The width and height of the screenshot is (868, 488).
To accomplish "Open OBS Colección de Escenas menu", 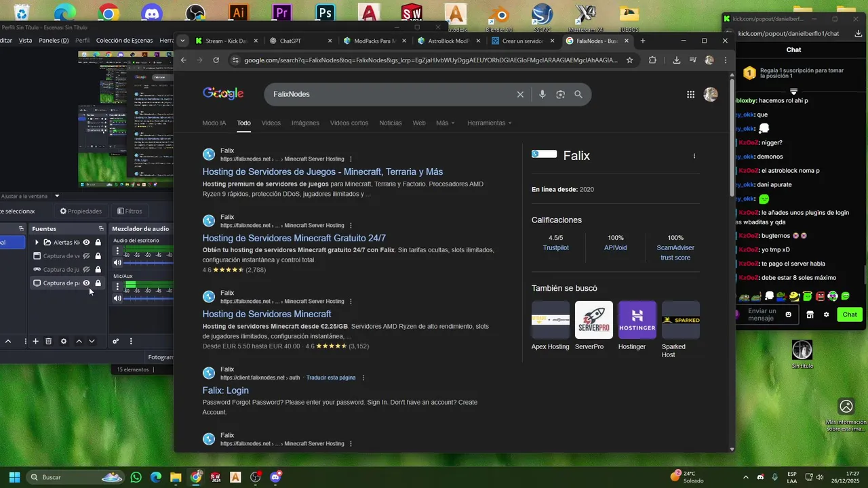I will coord(124,41).
